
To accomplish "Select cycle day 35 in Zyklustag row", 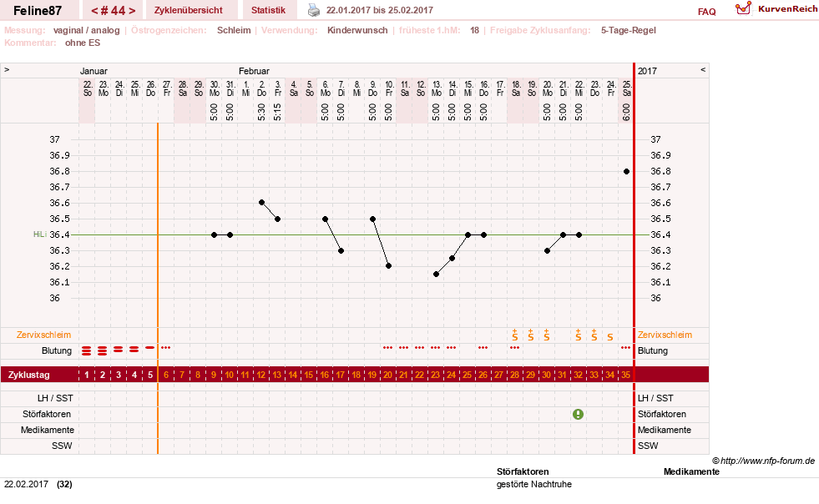I will (x=626, y=375).
